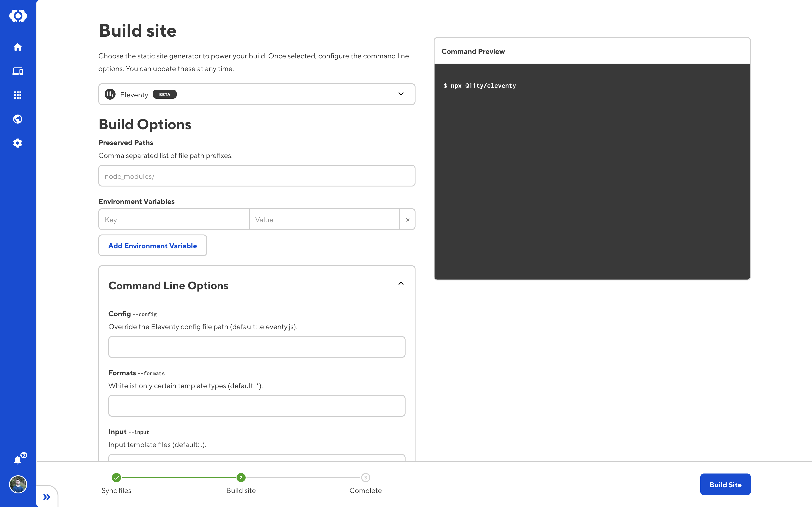Open notifications bell with 10 badge

pyautogui.click(x=18, y=460)
